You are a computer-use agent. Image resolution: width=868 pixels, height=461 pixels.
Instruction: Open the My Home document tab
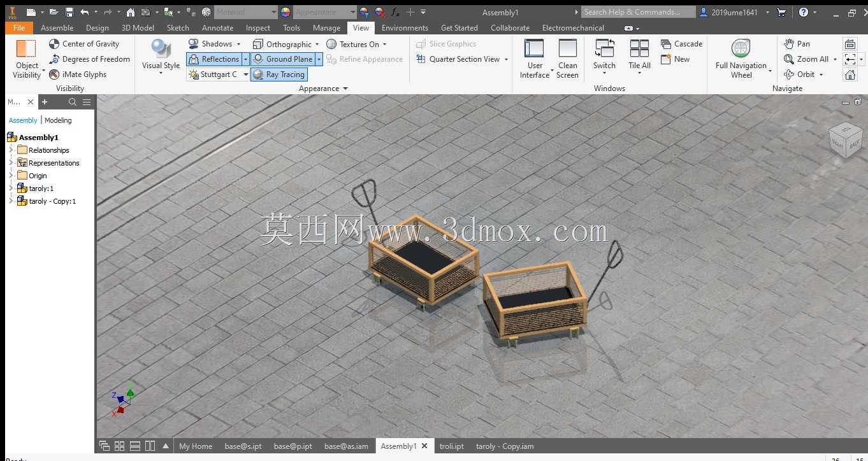pyautogui.click(x=195, y=446)
